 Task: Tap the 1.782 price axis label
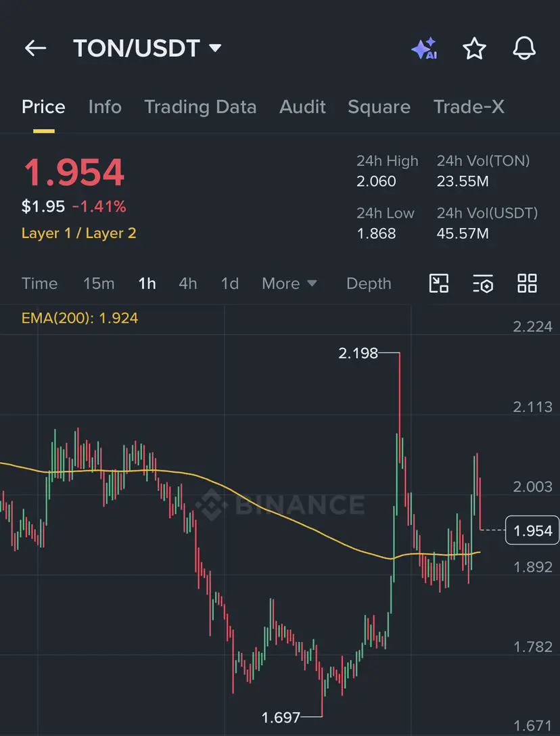532,647
